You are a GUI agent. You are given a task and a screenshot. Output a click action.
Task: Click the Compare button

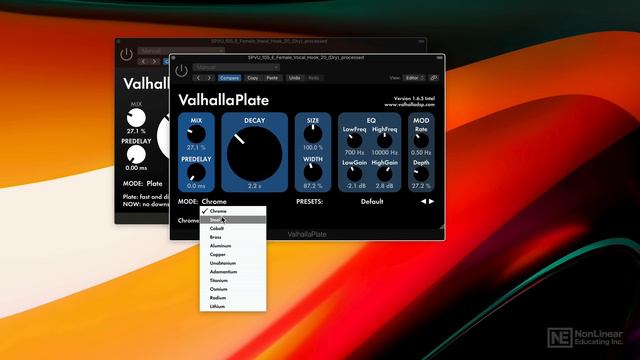pyautogui.click(x=229, y=78)
